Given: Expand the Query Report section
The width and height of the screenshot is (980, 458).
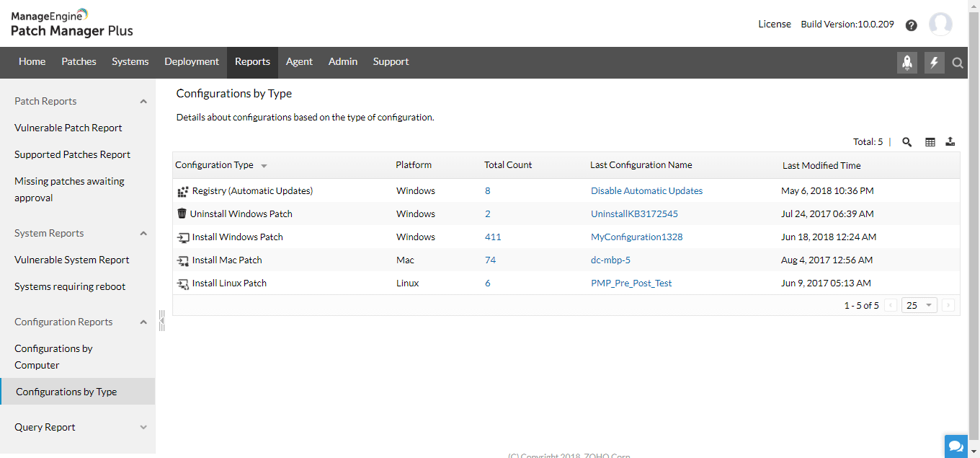Looking at the screenshot, I should point(143,428).
